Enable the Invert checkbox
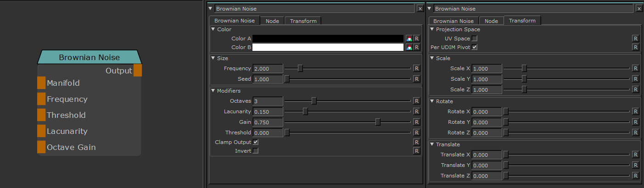644x188 pixels. point(256,151)
